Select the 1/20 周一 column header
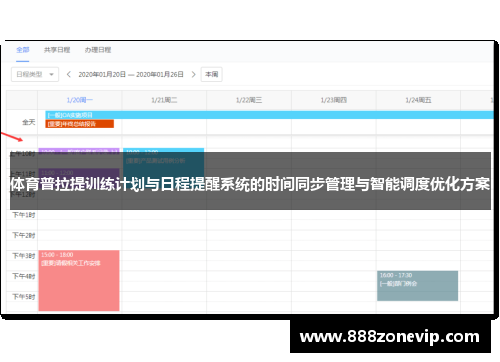The width and height of the screenshot is (500, 362). [x=80, y=100]
